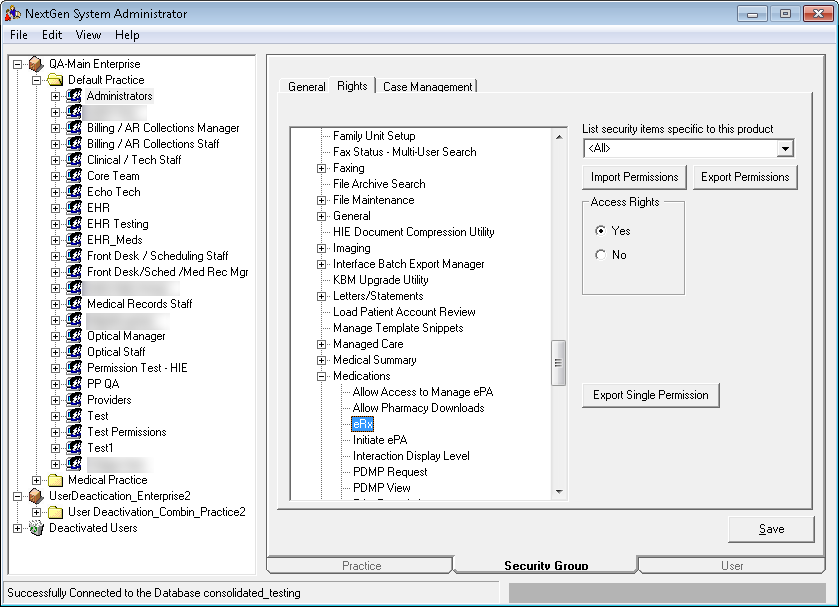
Task: Click the Front Desk / Scheduling Staff group icon
Action: click(x=74, y=256)
